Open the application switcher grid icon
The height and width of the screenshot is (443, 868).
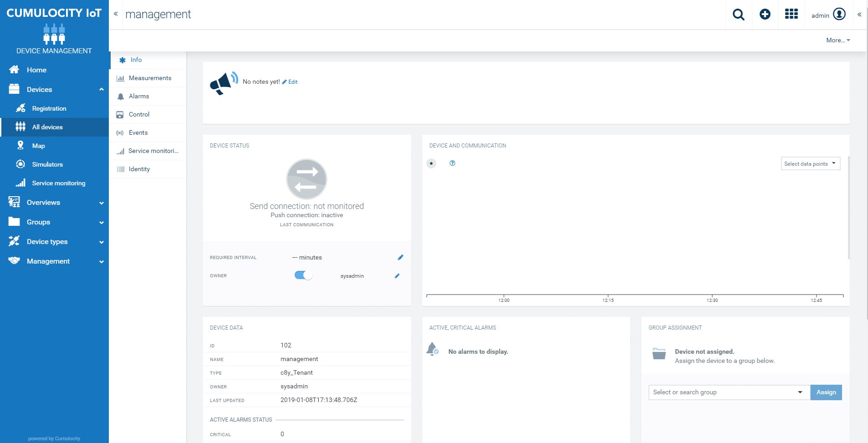tap(791, 14)
